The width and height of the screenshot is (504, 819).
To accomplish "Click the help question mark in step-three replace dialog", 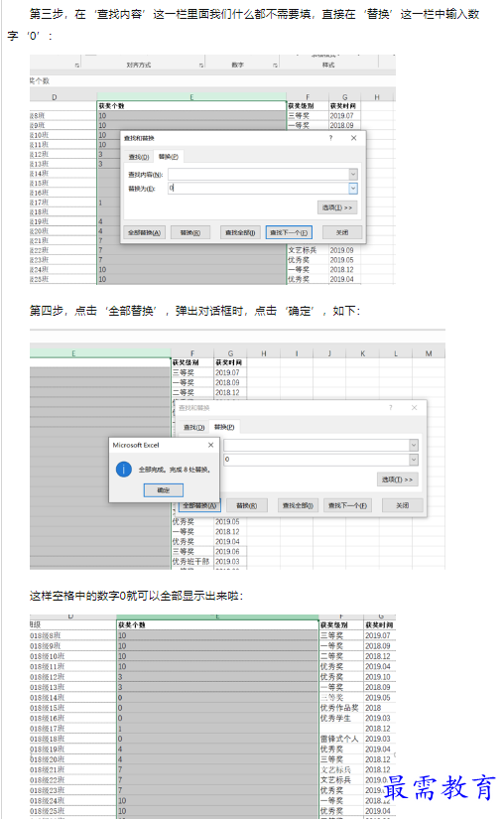I will (x=330, y=138).
